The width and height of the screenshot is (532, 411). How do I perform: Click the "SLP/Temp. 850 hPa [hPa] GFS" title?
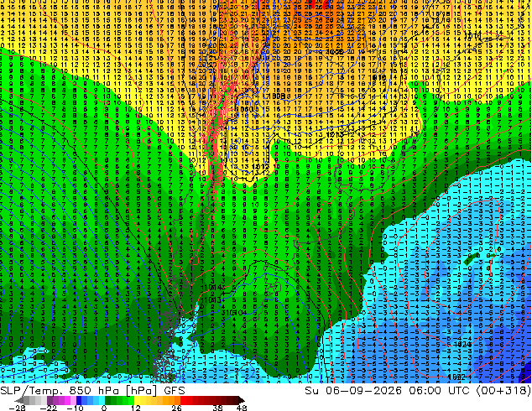[92, 391]
